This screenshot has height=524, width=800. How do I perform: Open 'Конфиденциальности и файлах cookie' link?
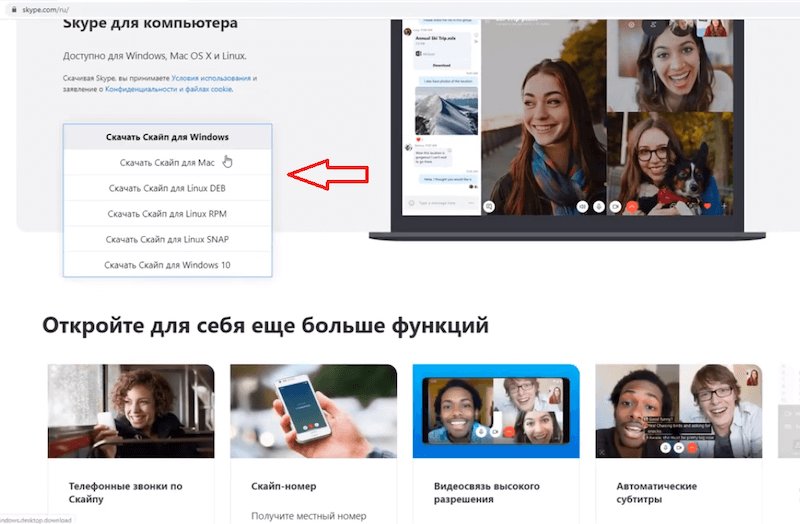(169, 89)
